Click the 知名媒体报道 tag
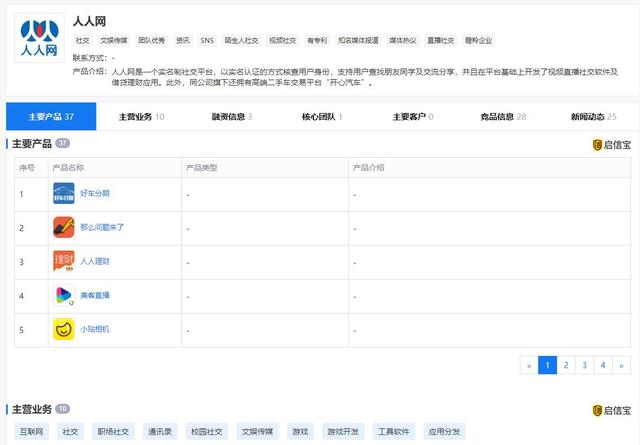Screen dimensions: 640x445 (x=358, y=40)
